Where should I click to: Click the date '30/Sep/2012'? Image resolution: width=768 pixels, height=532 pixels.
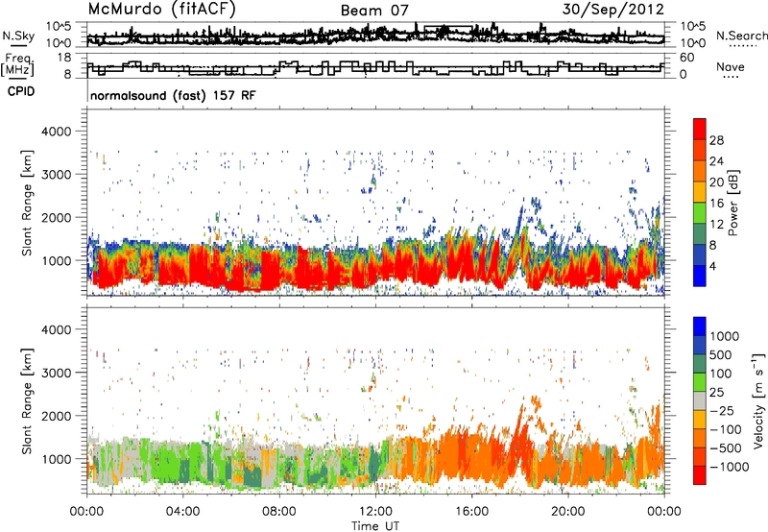point(612,10)
